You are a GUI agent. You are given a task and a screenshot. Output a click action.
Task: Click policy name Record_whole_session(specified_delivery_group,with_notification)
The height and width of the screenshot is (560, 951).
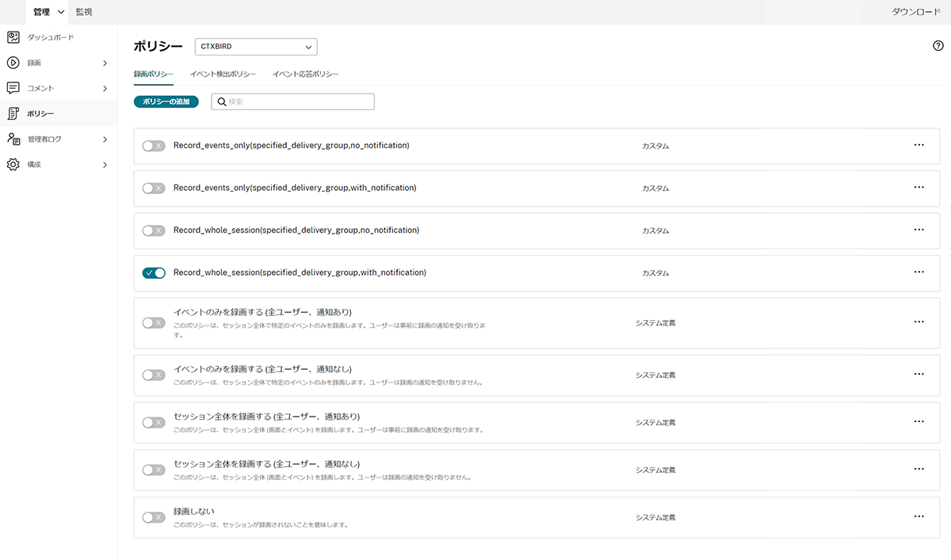[300, 272]
